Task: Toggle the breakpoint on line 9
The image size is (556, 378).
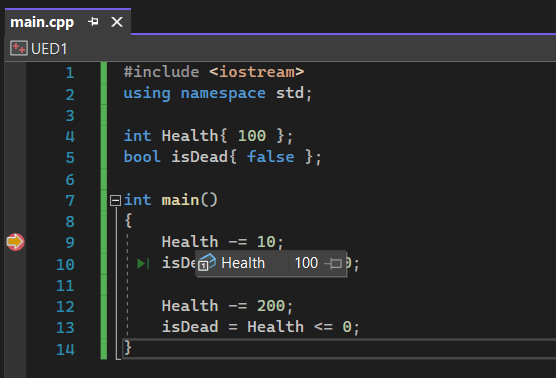Action: point(15,242)
